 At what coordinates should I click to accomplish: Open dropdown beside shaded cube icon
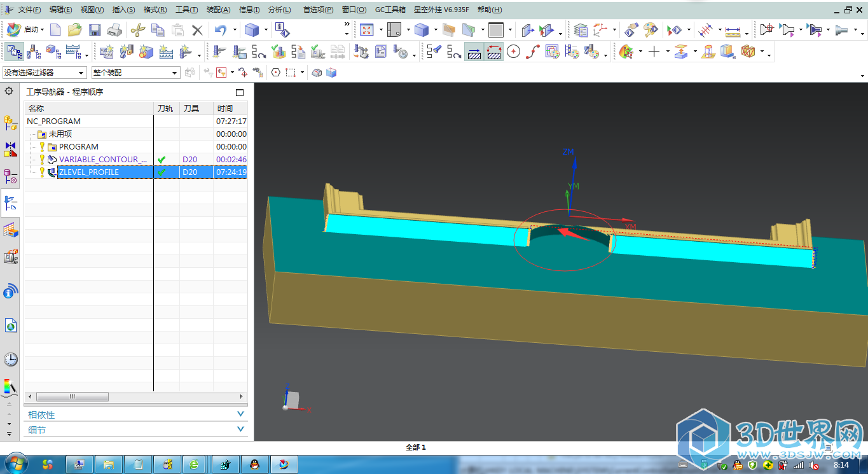pos(265,30)
